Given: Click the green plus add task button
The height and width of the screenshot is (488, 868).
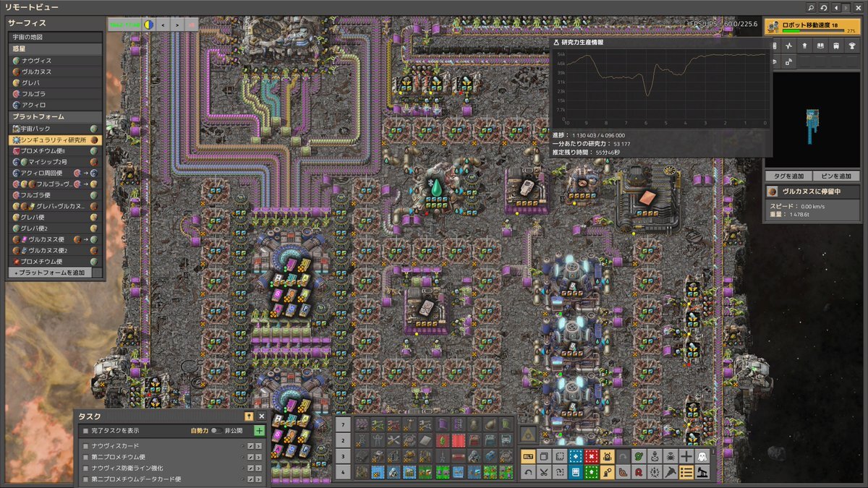Looking at the screenshot, I should tap(259, 430).
